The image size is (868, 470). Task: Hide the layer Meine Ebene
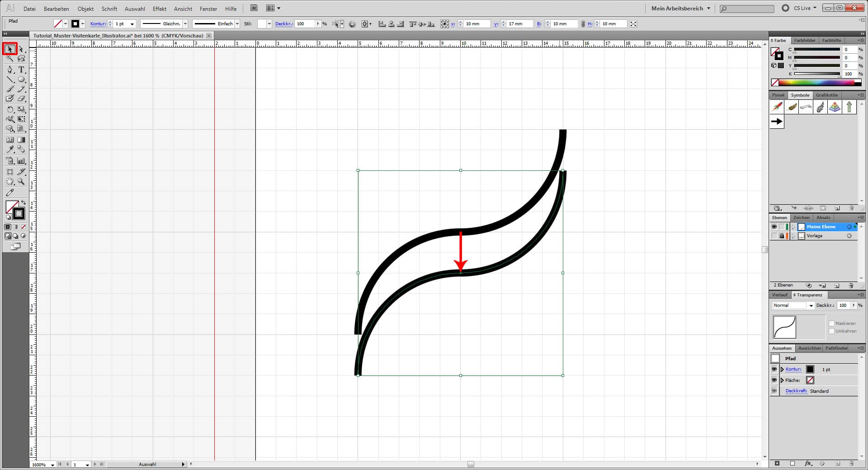[774, 226]
